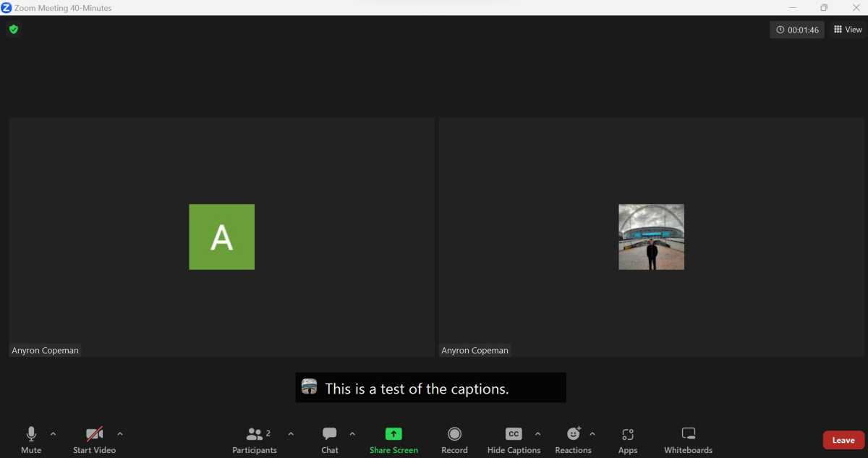
Task: Select the stadium profile picture thumbnail
Action: (x=651, y=237)
